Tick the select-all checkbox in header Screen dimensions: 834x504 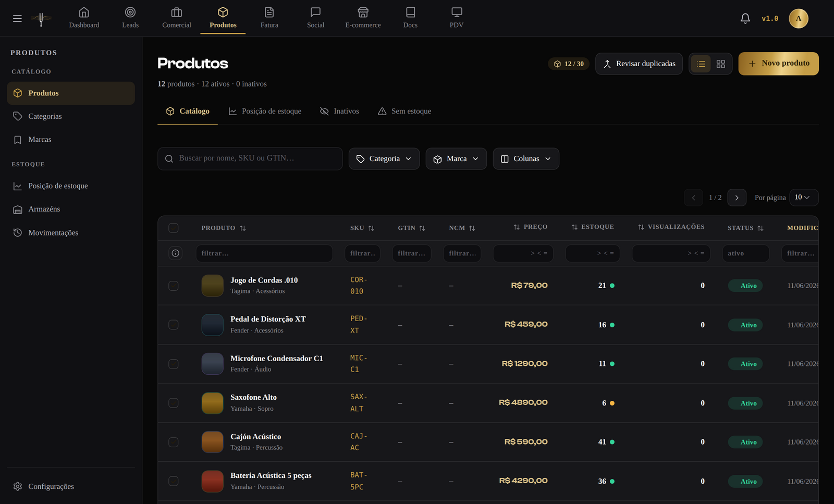(x=174, y=228)
